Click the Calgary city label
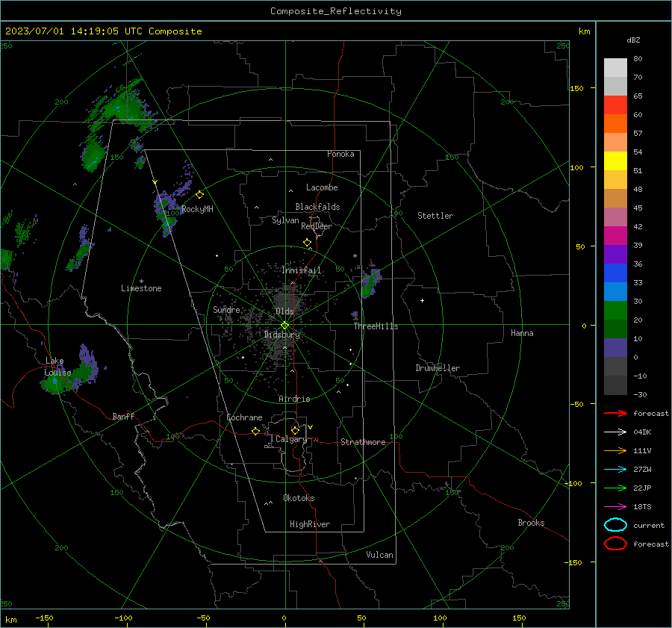The width and height of the screenshot is (672, 628). click(291, 439)
